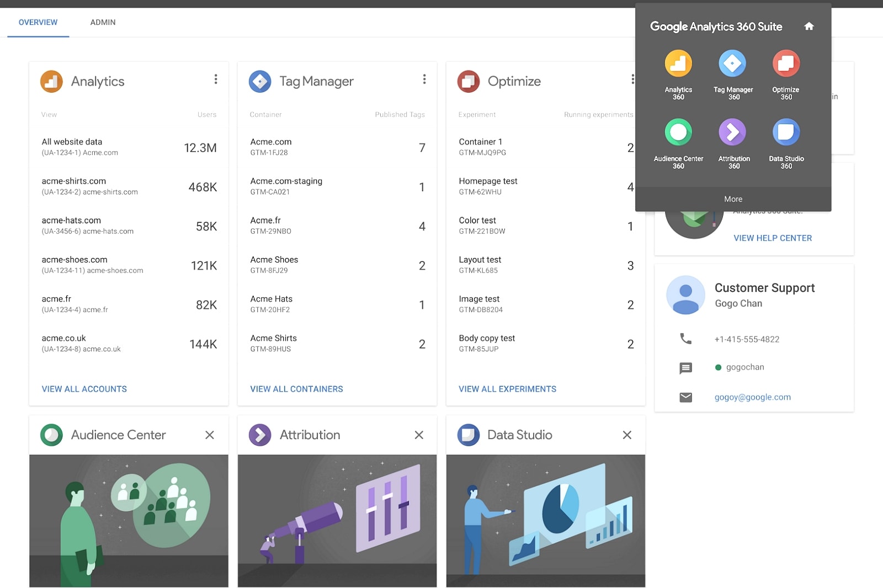Dismiss the Audience Center card
The image size is (883, 588).
(210, 435)
